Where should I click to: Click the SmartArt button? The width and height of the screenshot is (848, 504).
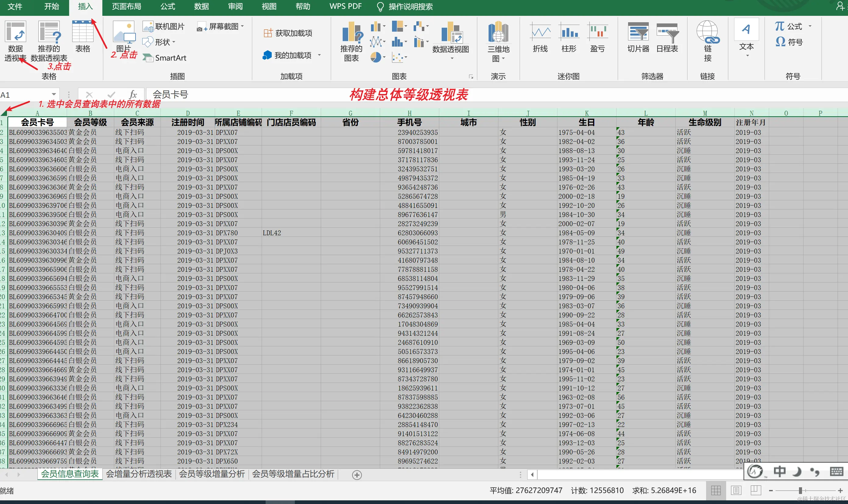pos(165,58)
